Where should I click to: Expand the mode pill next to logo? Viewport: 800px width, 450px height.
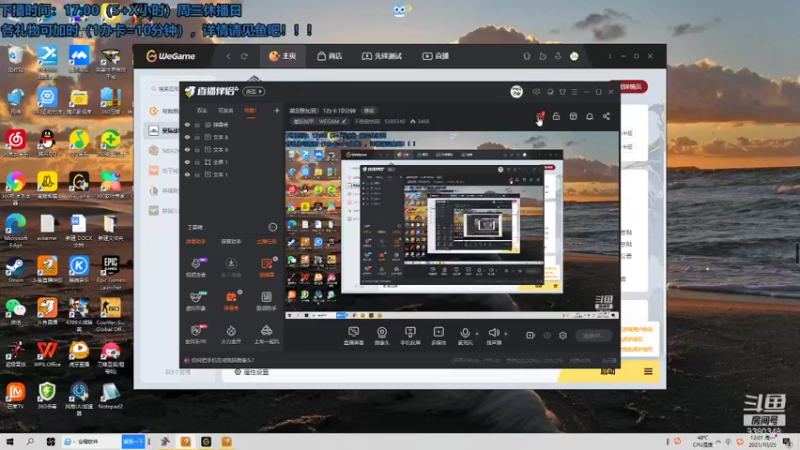click(254, 91)
